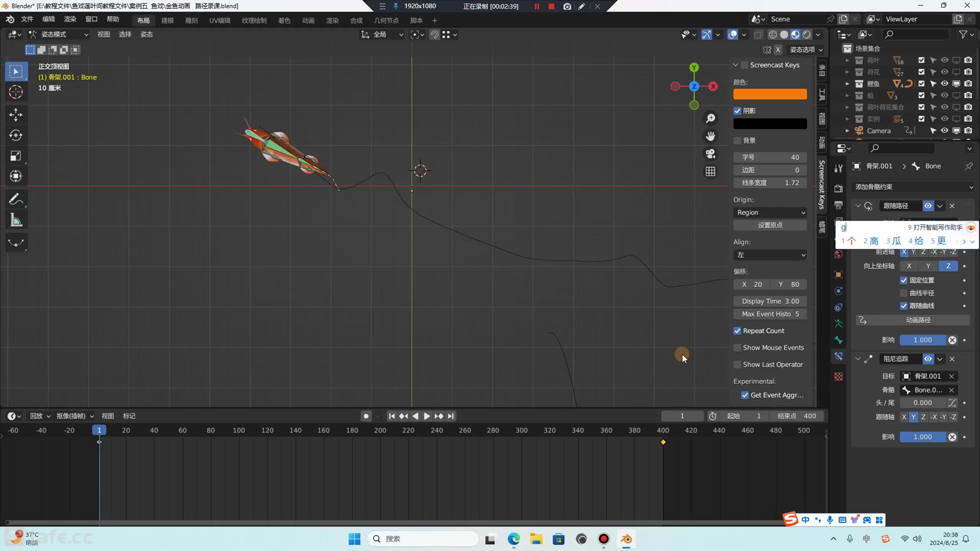Enable wireframe viewport shading

click(773, 34)
